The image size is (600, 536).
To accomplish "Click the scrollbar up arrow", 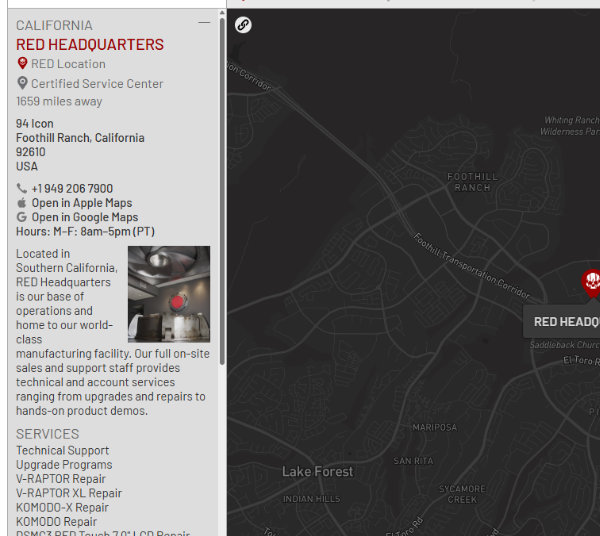I will (222, 13).
